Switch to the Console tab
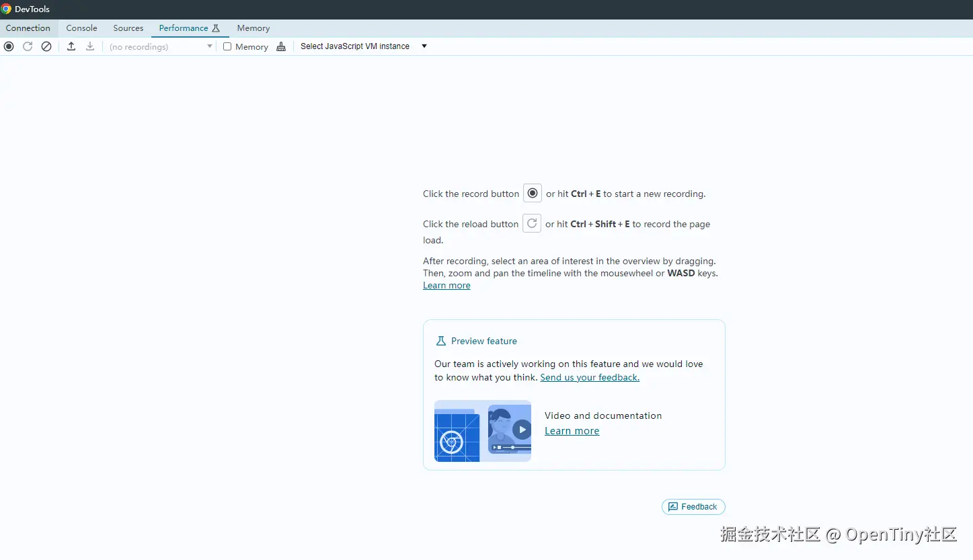The height and width of the screenshot is (560, 973). pyautogui.click(x=82, y=28)
